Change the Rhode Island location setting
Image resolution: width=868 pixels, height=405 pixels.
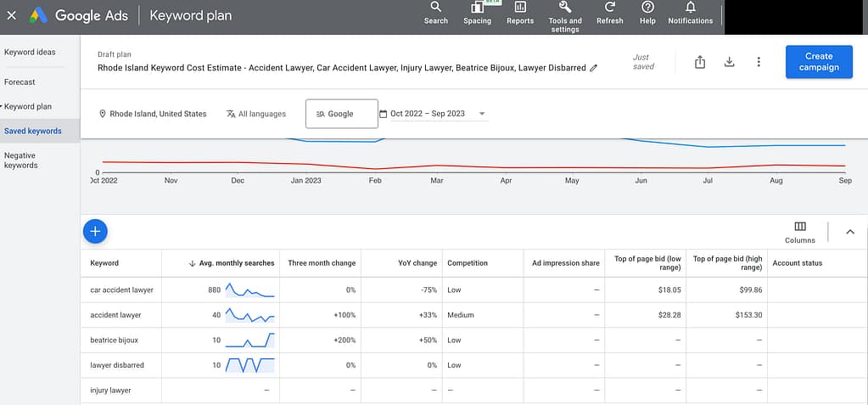152,114
